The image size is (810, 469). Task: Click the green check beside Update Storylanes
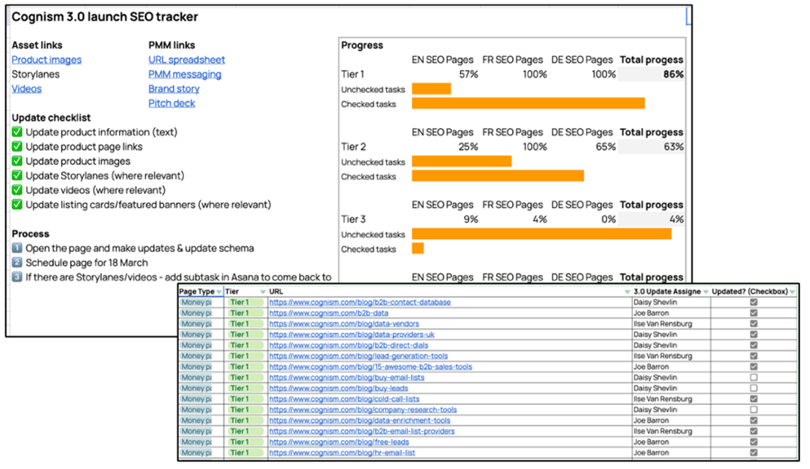(x=17, y=175)
